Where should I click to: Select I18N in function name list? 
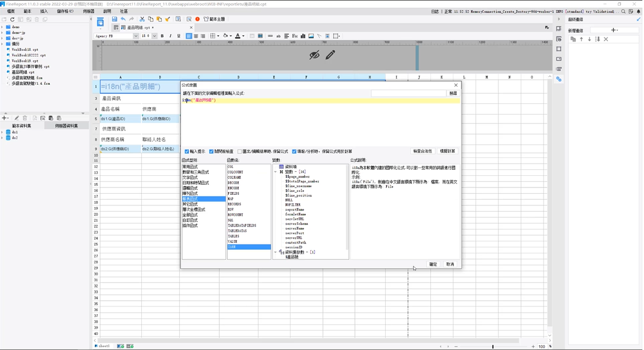coord(249,247)
